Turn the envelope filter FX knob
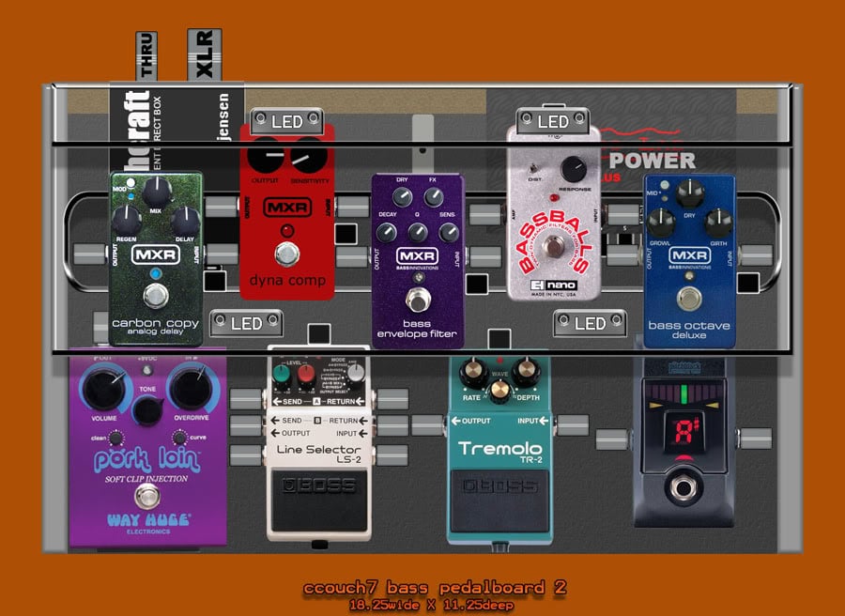 [433, 197]
